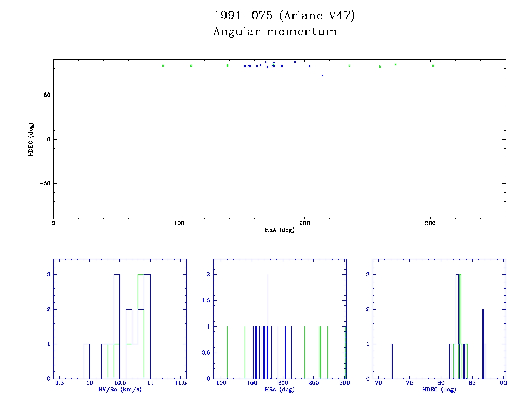This screenshot has width=532, height=399.
Task: Click the "70" tick label on the HDEC histogram
Action: 378,383
